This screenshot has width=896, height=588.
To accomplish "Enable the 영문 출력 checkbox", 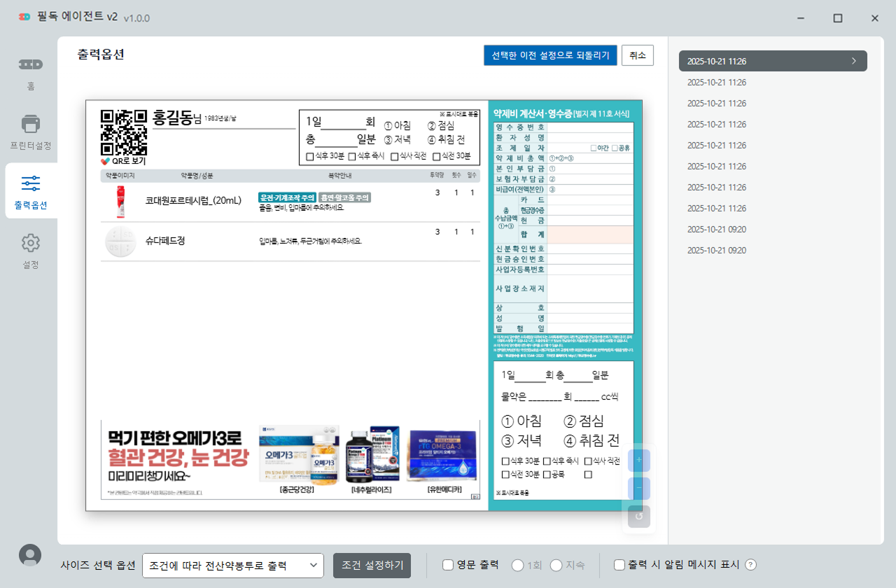I will [x=448, y=565].
